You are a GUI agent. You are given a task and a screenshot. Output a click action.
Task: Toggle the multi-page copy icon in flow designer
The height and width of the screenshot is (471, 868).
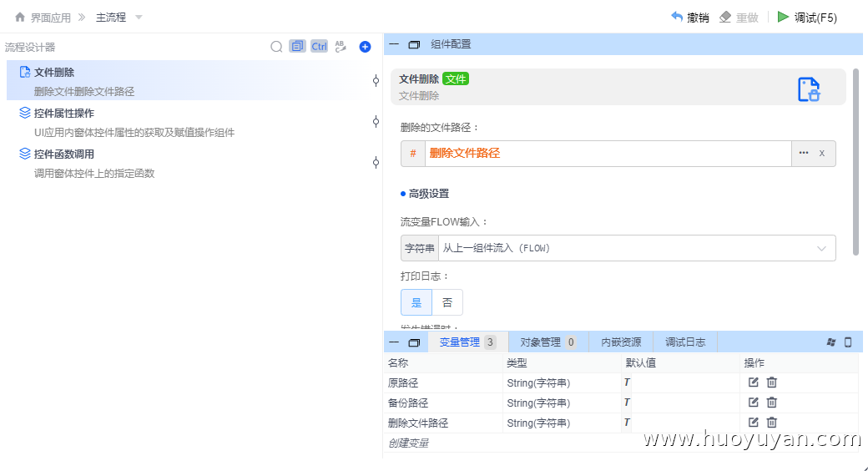(297, 46)
